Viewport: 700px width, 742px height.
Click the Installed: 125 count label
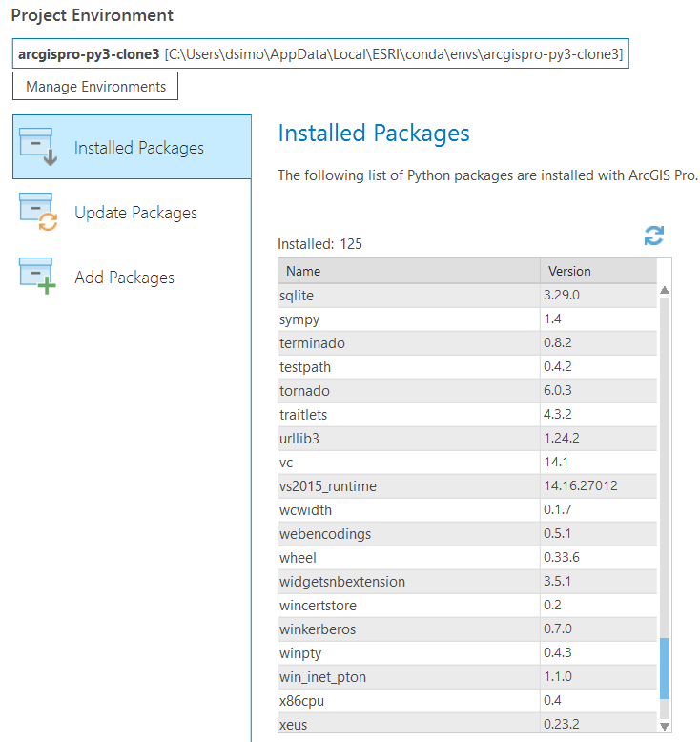click(319, 244)
